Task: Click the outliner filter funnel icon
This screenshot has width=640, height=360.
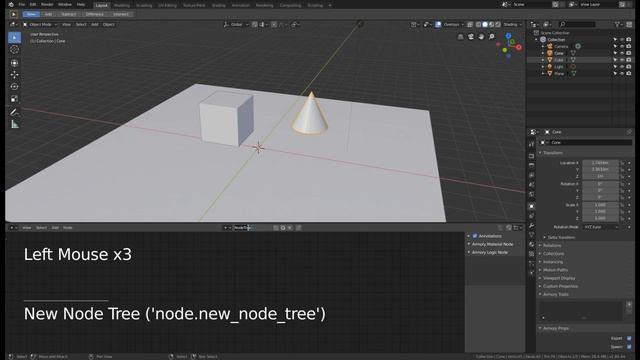Action: [618, 24]
